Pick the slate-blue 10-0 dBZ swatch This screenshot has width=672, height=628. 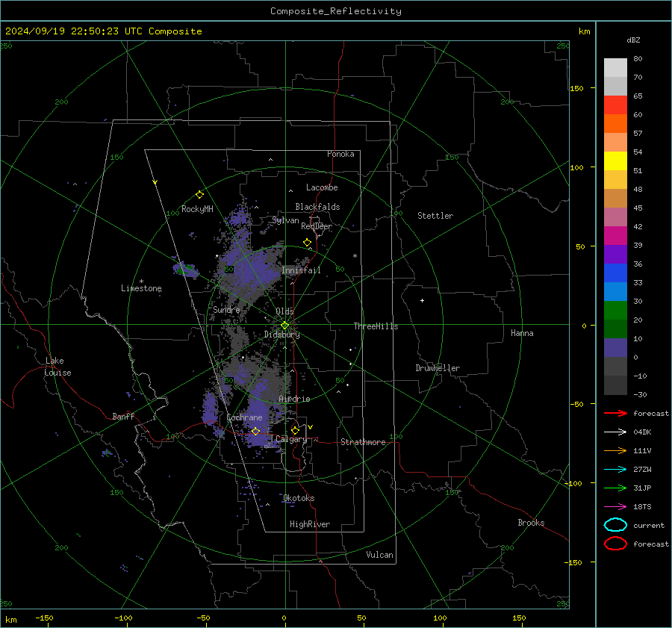[x=615, y=348]
